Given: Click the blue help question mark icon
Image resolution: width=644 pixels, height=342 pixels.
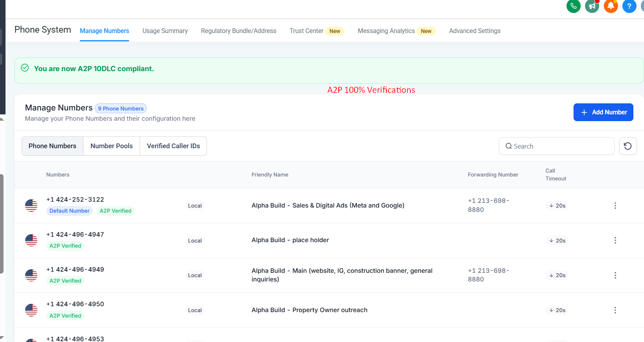Looking at the screenshot, I should [629, 6].
